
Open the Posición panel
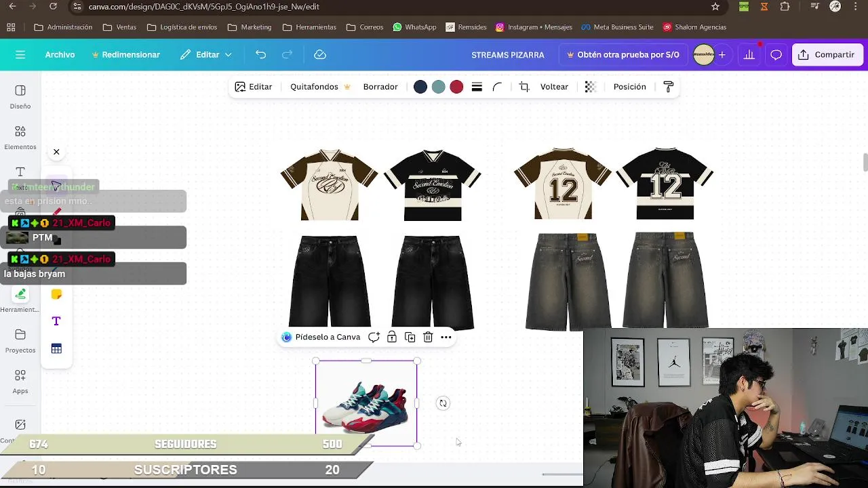tap(629, 87)
